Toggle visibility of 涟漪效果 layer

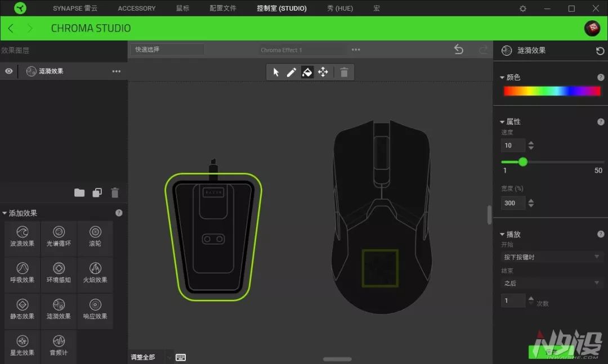click(x=8, y=71)
